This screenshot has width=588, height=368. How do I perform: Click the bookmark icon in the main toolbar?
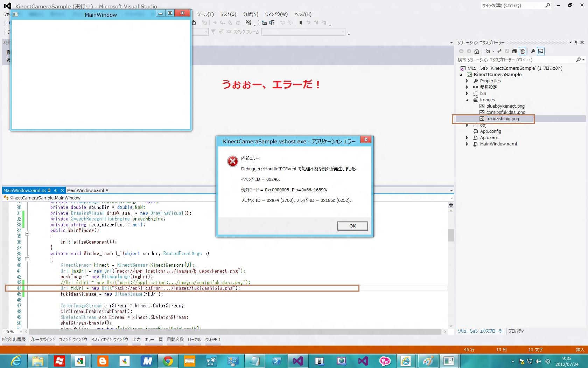click(300, 23)
